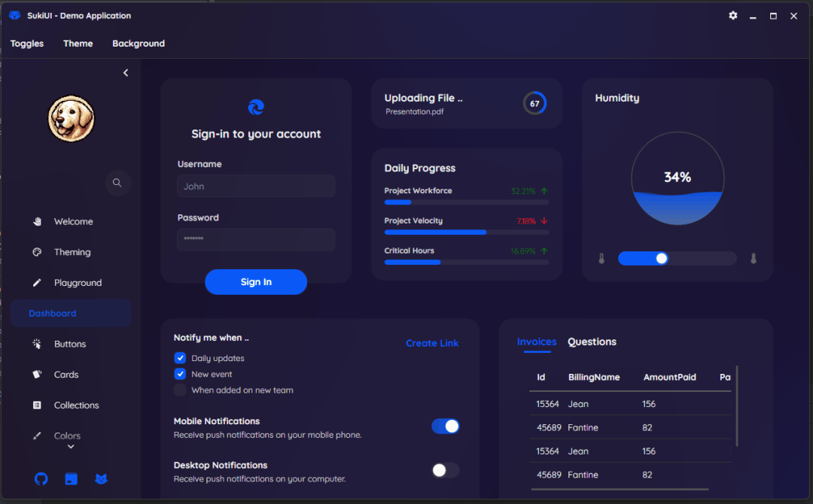Open the cat face icon in sidebar footer
Screen dimensions: 813x504
click(x=101, y=478)
